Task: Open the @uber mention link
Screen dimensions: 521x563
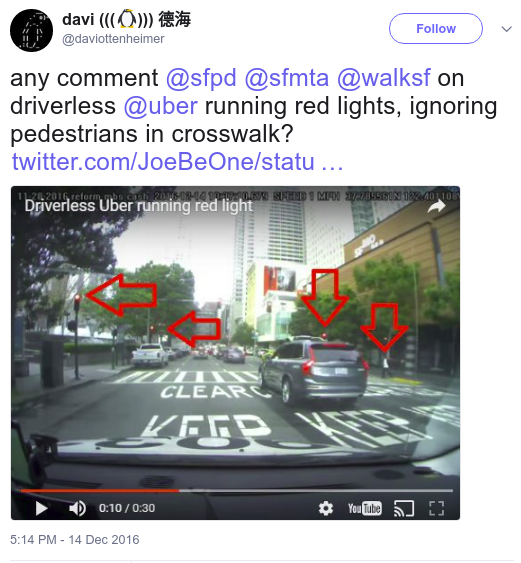Action: pos(161,106)
